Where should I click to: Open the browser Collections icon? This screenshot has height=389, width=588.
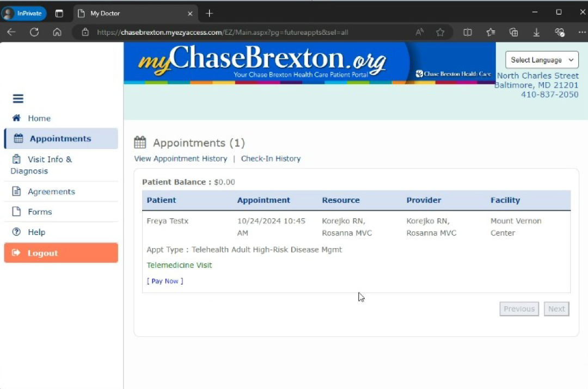(x=513, y=32)
